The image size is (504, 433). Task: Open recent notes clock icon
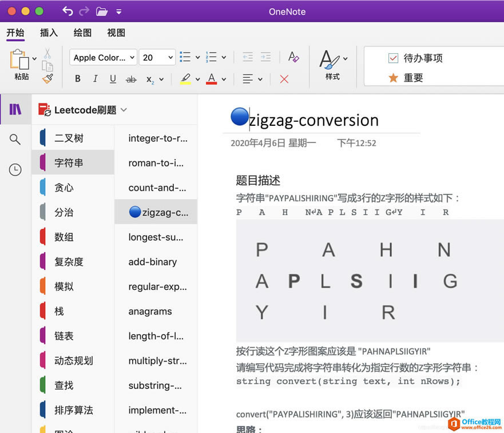point(15,169)
